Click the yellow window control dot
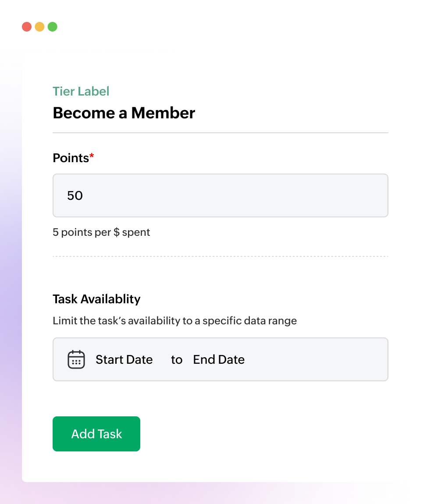The height and width of the screenshot is (504, 441). (x=39, y=27)
